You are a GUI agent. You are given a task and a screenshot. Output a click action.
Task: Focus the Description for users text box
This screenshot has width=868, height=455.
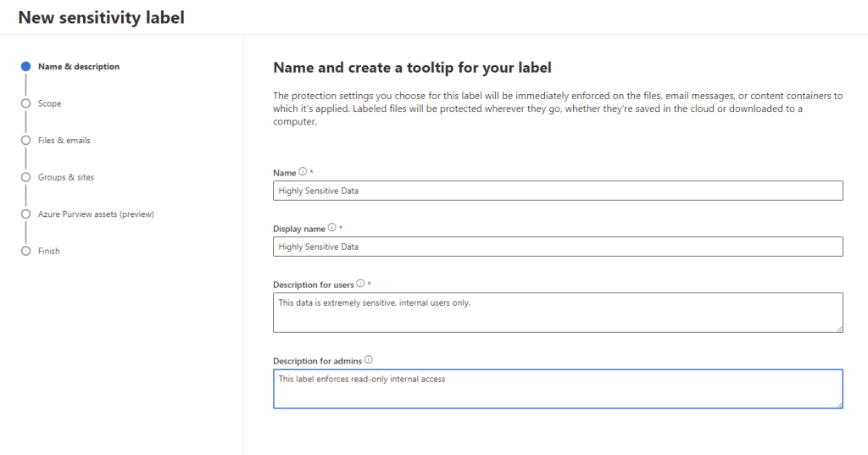tap(558, 313)
